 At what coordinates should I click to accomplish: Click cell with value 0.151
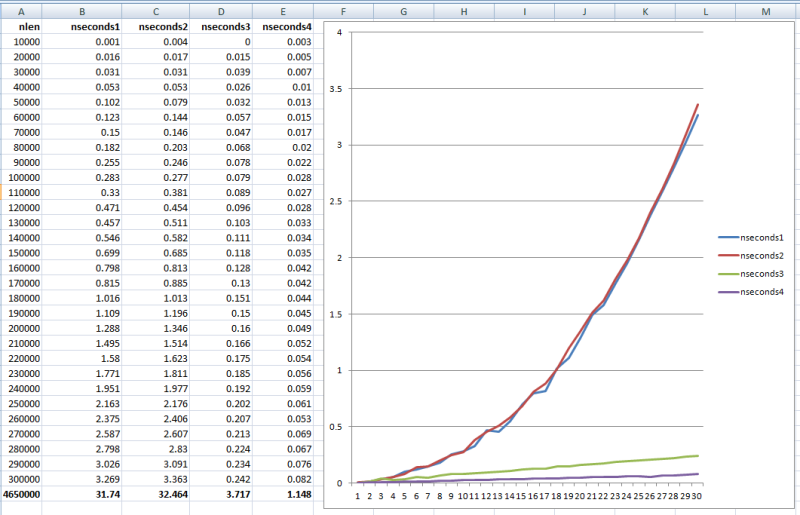(x=221, y=298)
